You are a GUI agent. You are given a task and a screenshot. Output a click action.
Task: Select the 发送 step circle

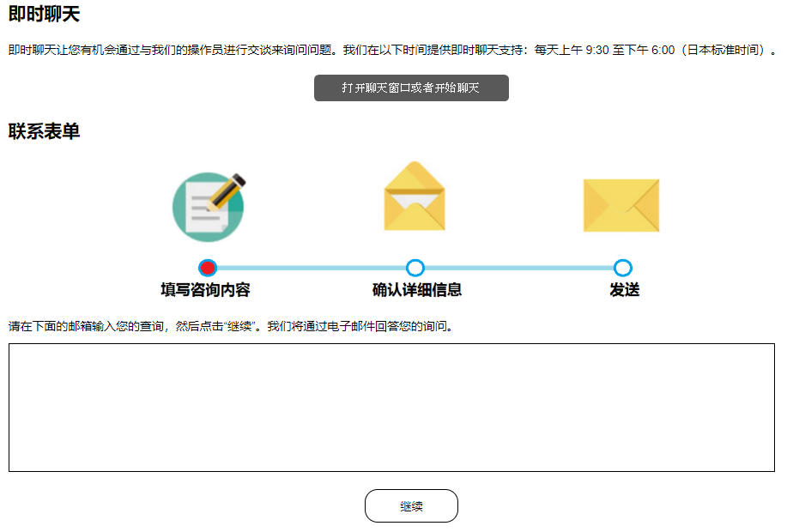point(623,268)
